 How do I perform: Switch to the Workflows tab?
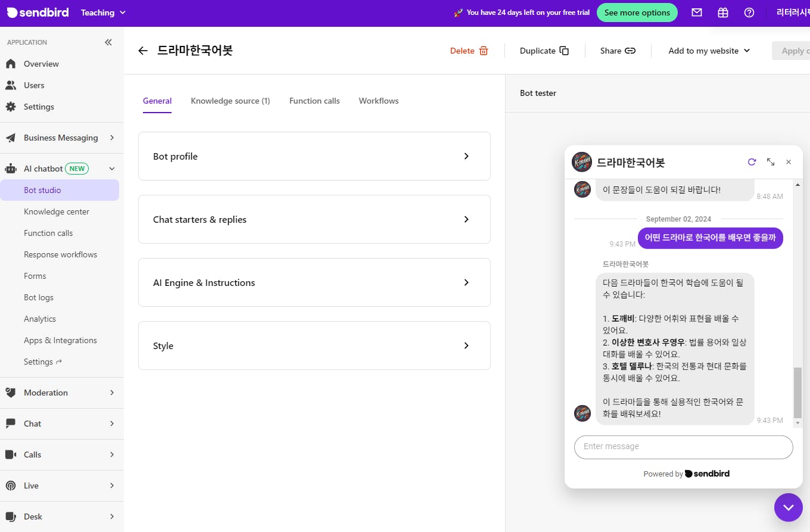click(x=379, y=101)
